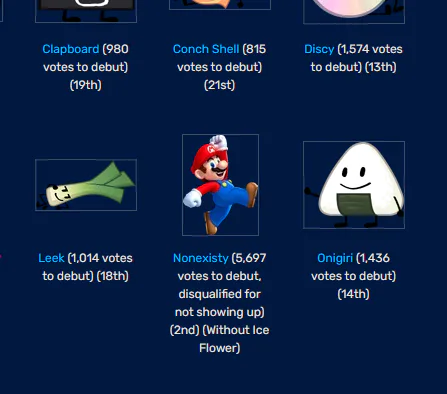447x394 pixels.
Task: Click the (21st) ranking under Conch Shell
Action: click(220, 85)
